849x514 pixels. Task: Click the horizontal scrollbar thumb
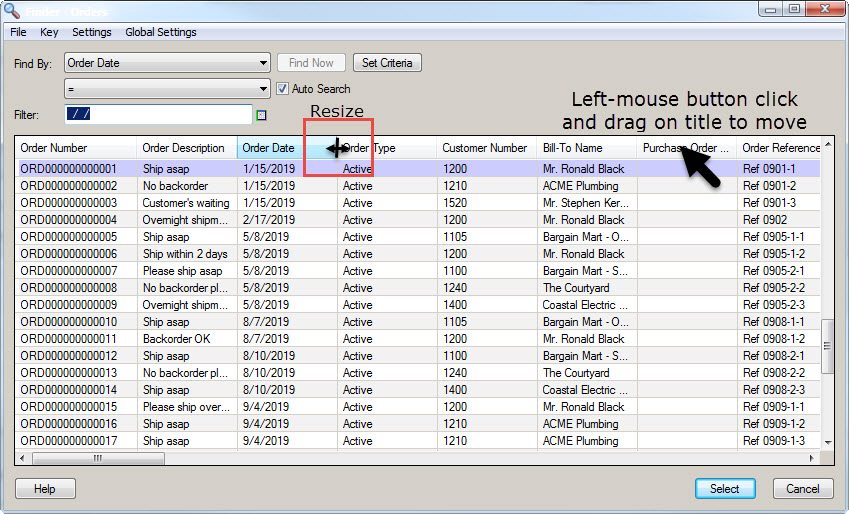(98, 458)
